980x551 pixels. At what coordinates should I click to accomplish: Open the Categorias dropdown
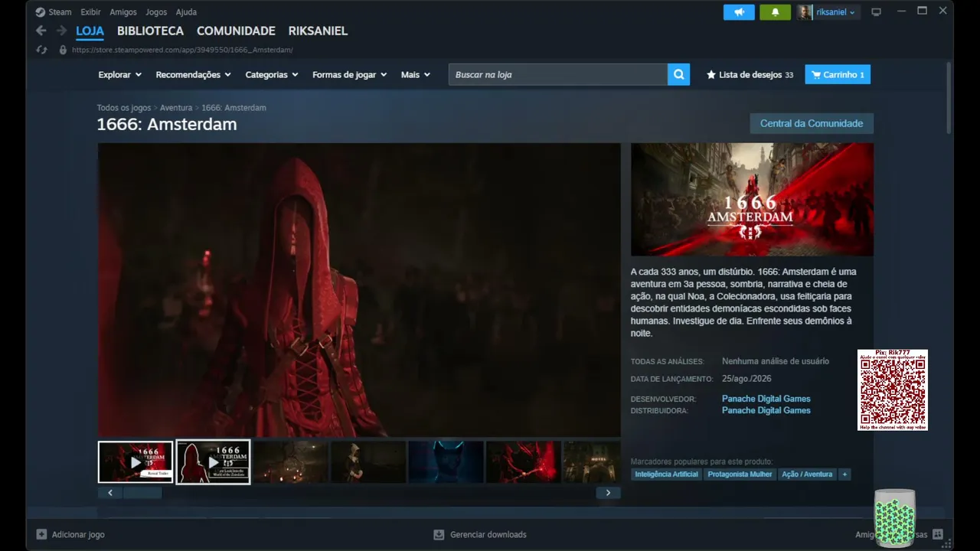pyautogui.click(x=272, y=75)
